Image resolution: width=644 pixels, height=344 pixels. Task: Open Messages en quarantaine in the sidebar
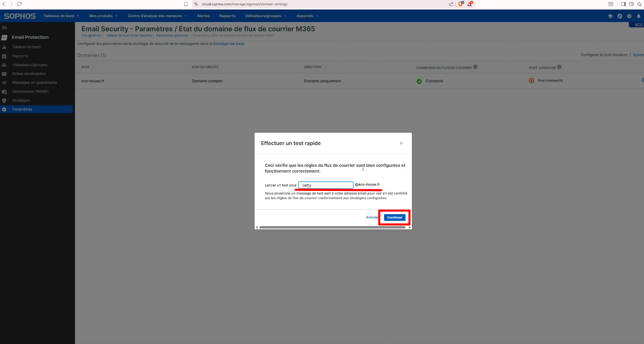coord(34,82)
